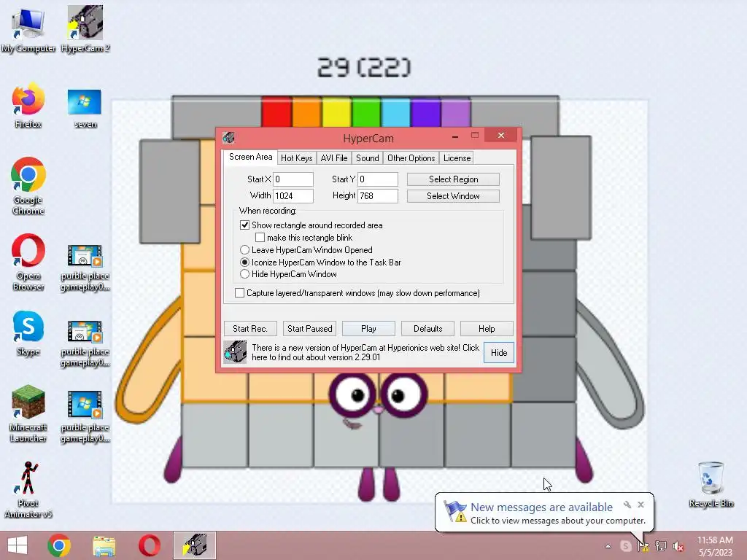Image resolution: width=747 pixels, height=560 pixels.
Task: Click the Select Region button
Action: (453, 179)
